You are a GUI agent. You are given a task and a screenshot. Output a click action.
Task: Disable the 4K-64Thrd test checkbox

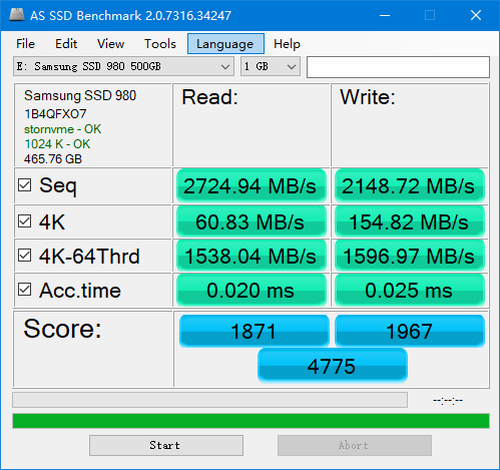25,255
